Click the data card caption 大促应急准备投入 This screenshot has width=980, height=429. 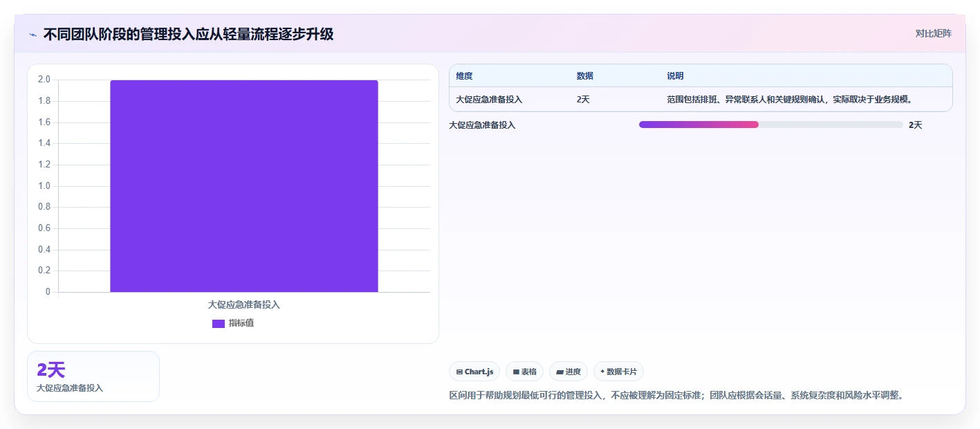(70, 388)
